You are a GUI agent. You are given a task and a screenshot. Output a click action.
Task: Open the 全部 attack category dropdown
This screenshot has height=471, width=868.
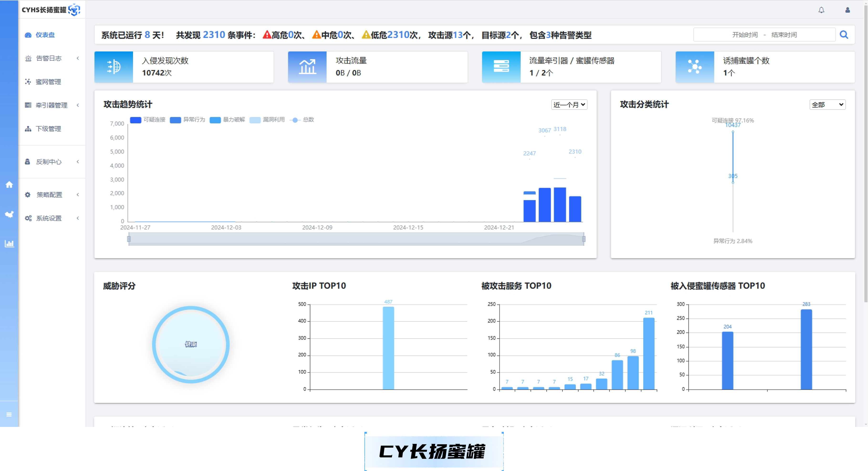(x=827, y=105)
